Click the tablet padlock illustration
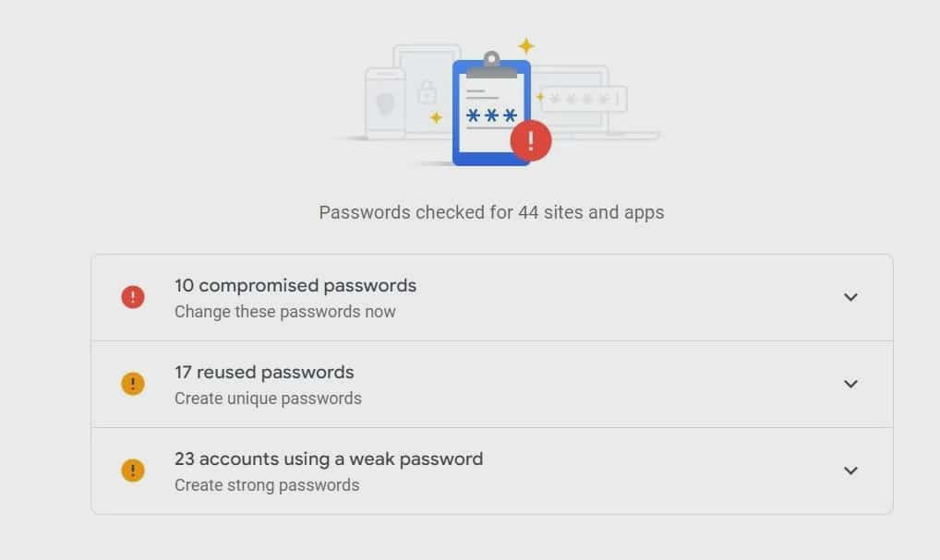Screen dimensions: 940x560 point(427,91)
